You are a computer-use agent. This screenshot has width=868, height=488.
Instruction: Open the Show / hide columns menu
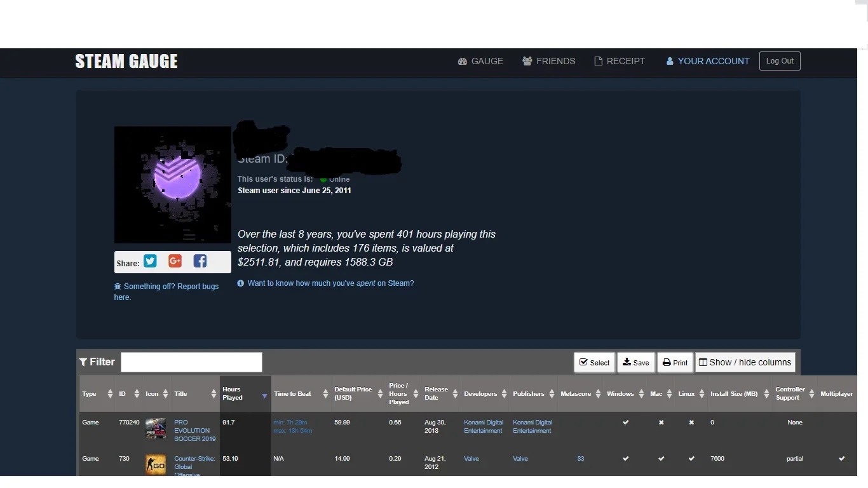click(x=745, y=362)
